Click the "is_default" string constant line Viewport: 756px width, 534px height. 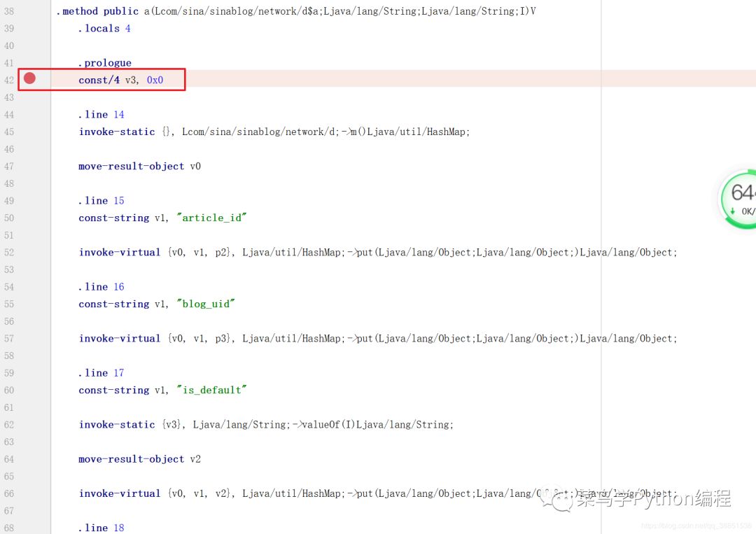pos(162,391)
